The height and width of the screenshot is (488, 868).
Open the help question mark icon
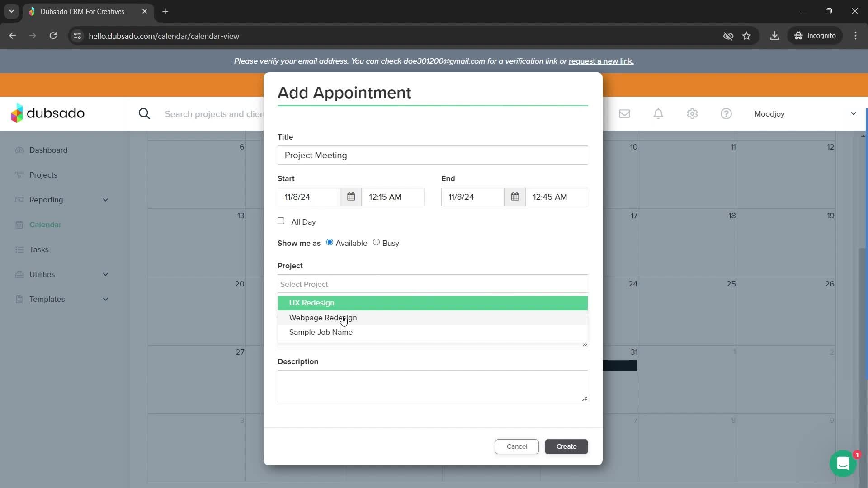[726, 114]
